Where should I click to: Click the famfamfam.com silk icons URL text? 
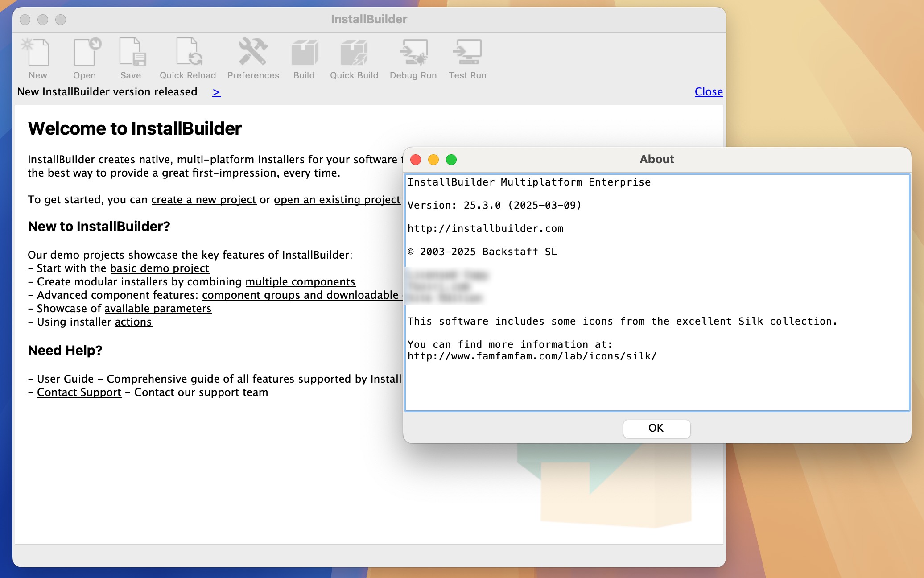click(x=532, y=356)
